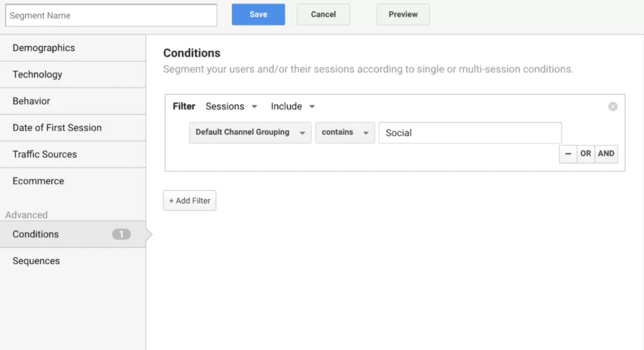Click the Conditions count badge showing 1

(x=121, y=234)
